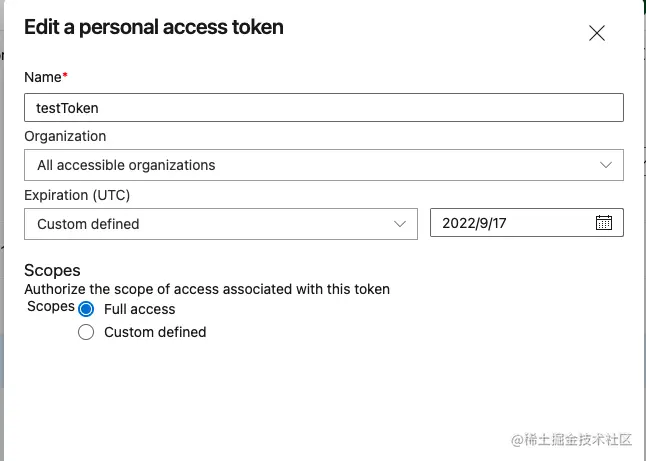Click the large Scopes section heading
646x461 pixels.
pos(52,270)
